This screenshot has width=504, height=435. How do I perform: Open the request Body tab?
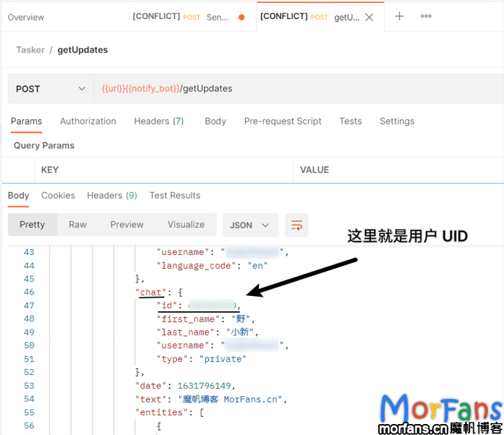[x=215, y=122]
